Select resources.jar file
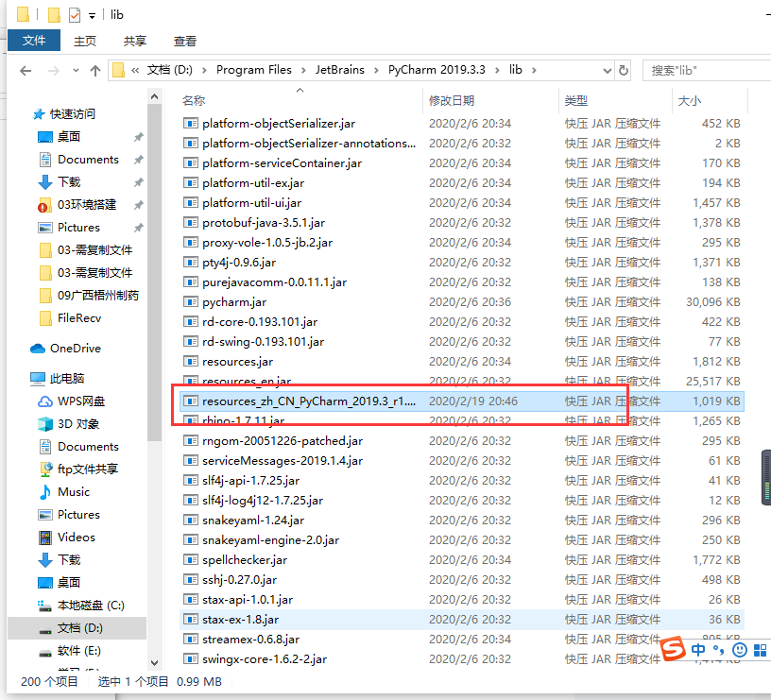The image size is (771, 700). coord(237,361)
